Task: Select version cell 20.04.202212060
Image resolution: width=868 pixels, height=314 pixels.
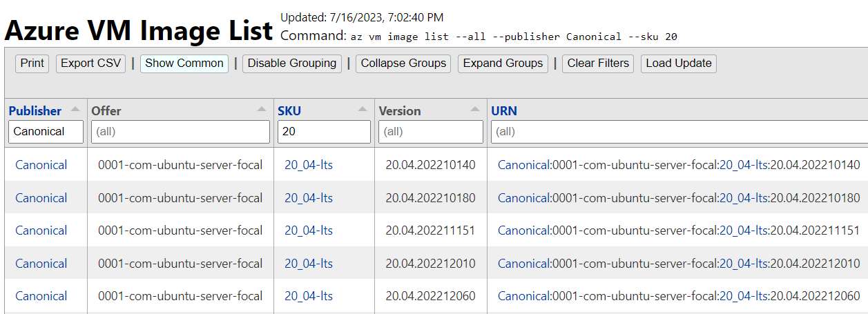Action: [431, 296]
